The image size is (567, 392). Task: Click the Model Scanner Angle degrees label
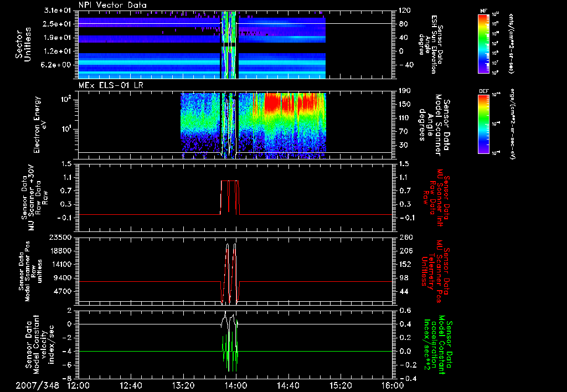click(434, 126)
